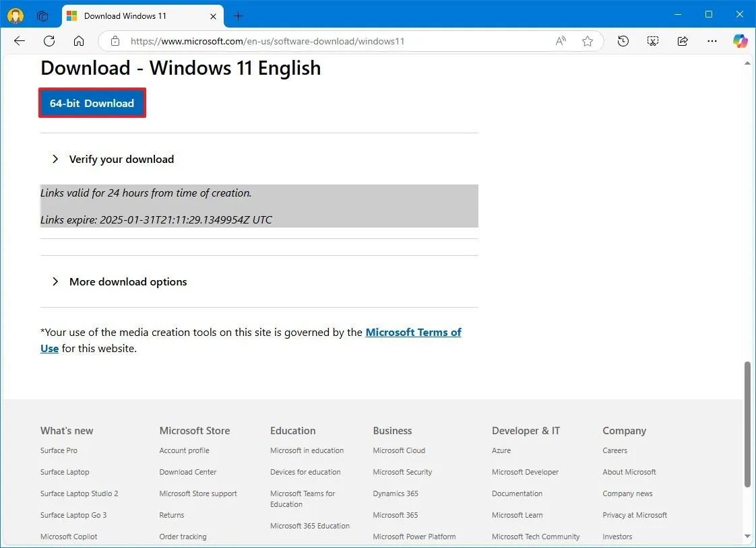
Task: Click inside the address bar
Action: point(337,41)
